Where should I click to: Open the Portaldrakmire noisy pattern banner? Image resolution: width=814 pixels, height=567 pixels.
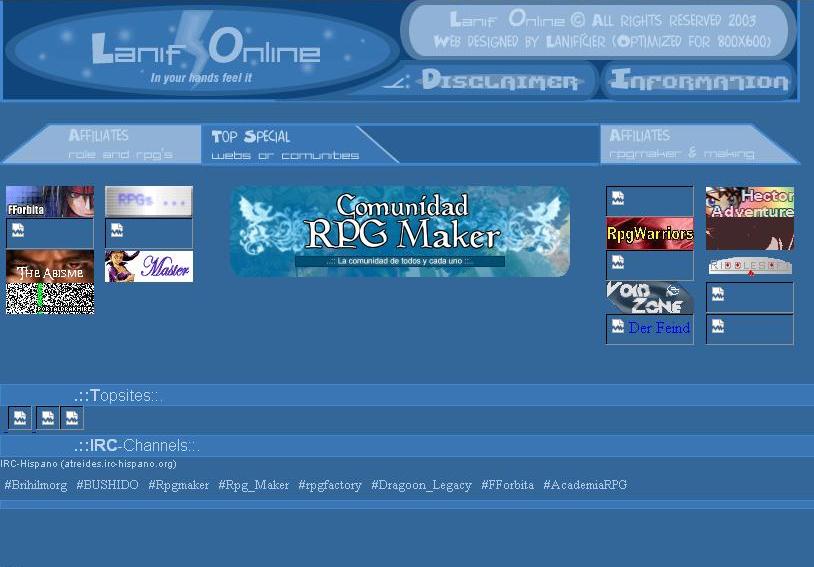click(x=50, y=299)
